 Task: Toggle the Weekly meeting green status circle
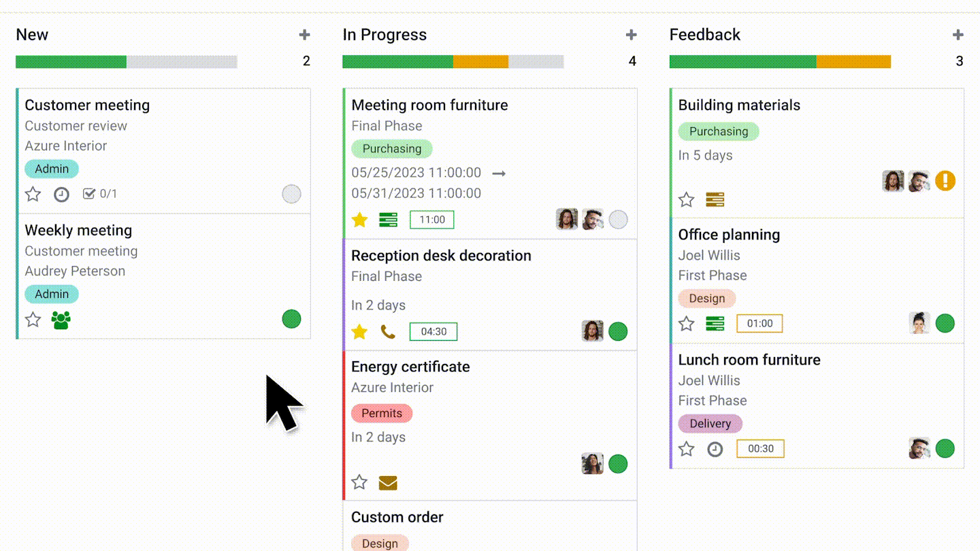291,319
